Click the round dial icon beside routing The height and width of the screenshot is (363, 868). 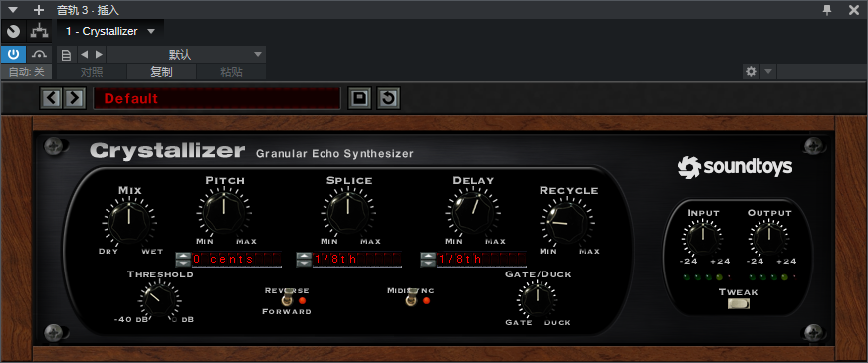coord(13,31)
